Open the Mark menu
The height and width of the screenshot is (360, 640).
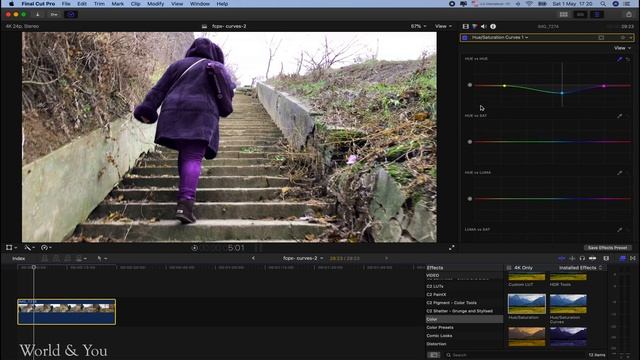pos(118,4)
